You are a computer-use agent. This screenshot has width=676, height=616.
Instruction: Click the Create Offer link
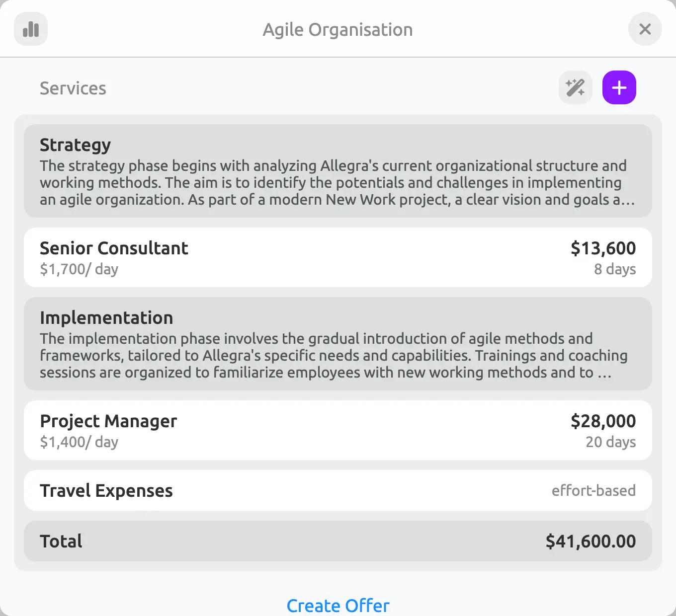point(338,606)
